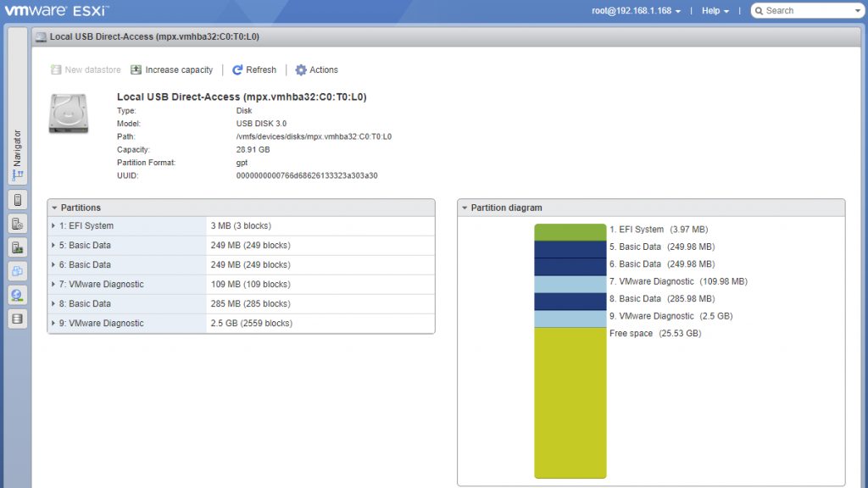Image resolution: width=868 pixels, height=488 pixels.
Task: Expand the 7: VMware Diagnostic partition row
Action: [53, 285]
